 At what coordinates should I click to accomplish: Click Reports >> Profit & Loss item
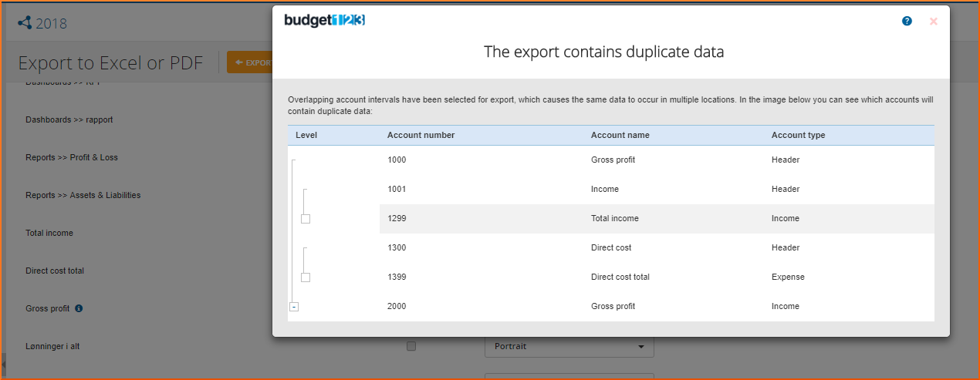[x=72, y=157]
